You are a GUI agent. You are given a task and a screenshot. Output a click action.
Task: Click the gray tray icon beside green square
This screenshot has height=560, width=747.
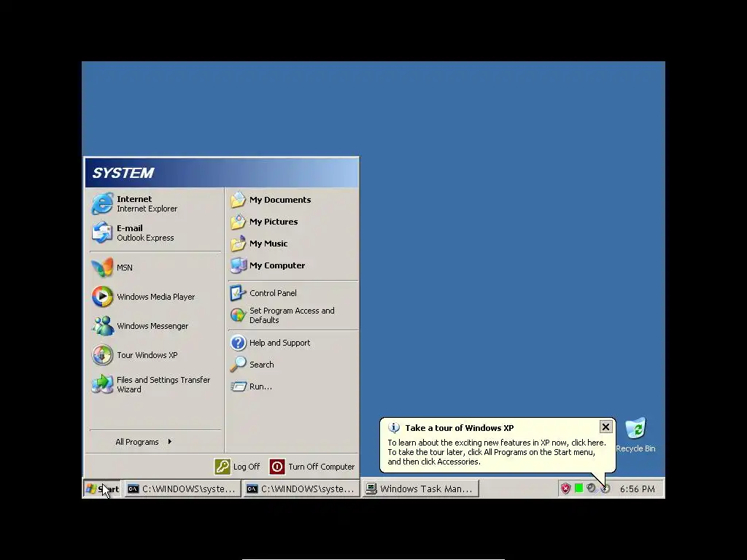coord(591,488)
